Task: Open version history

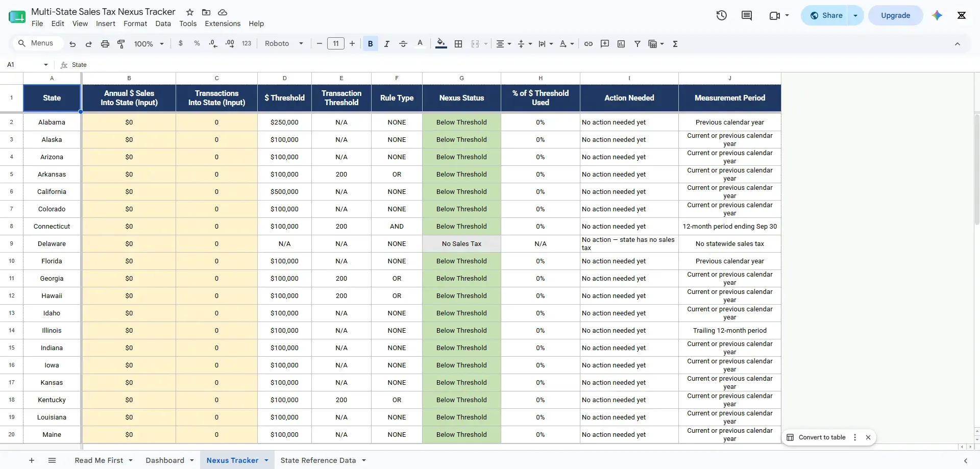Action: (722, 15)
